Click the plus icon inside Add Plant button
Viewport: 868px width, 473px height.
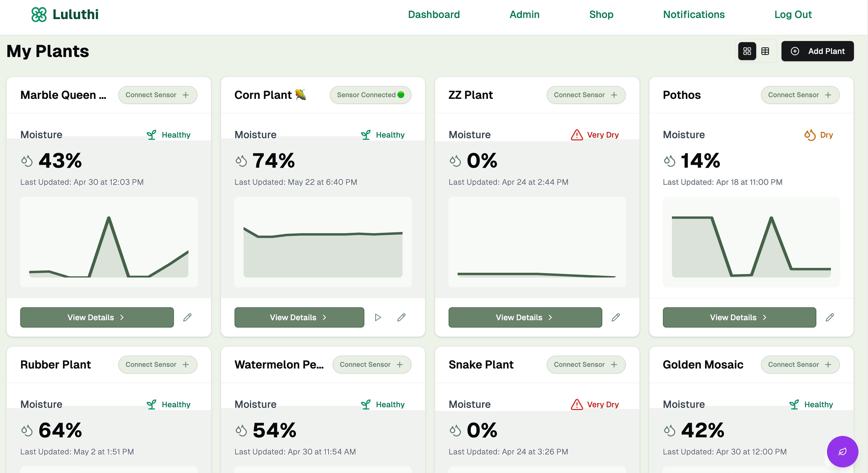pyautogui.click(x=796, y=51)
